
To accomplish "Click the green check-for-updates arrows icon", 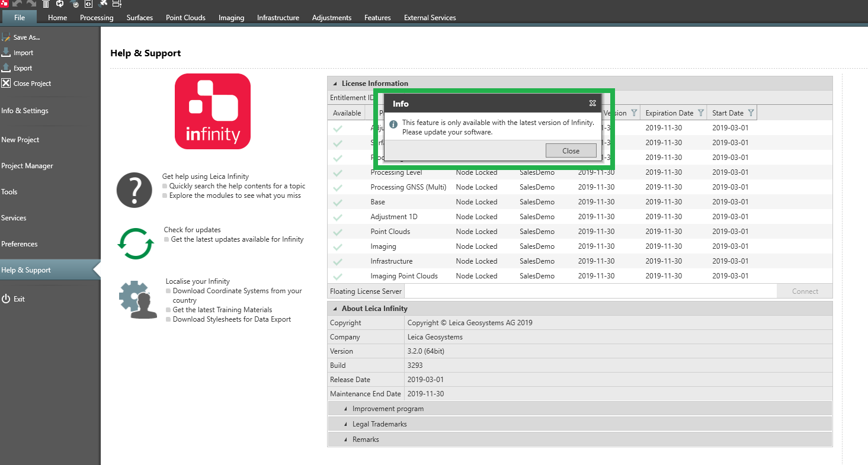I will 135,245.
